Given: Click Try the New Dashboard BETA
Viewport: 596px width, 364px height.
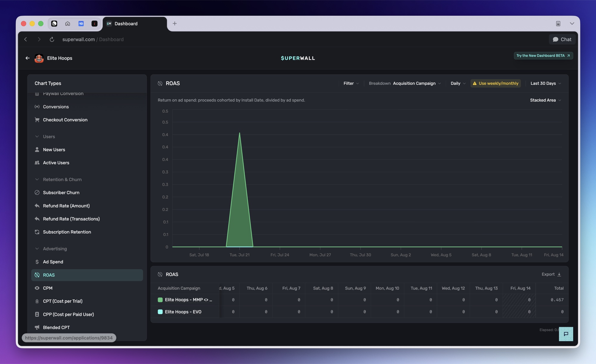Looking at the screenshot, I should [x=543, y=56].
